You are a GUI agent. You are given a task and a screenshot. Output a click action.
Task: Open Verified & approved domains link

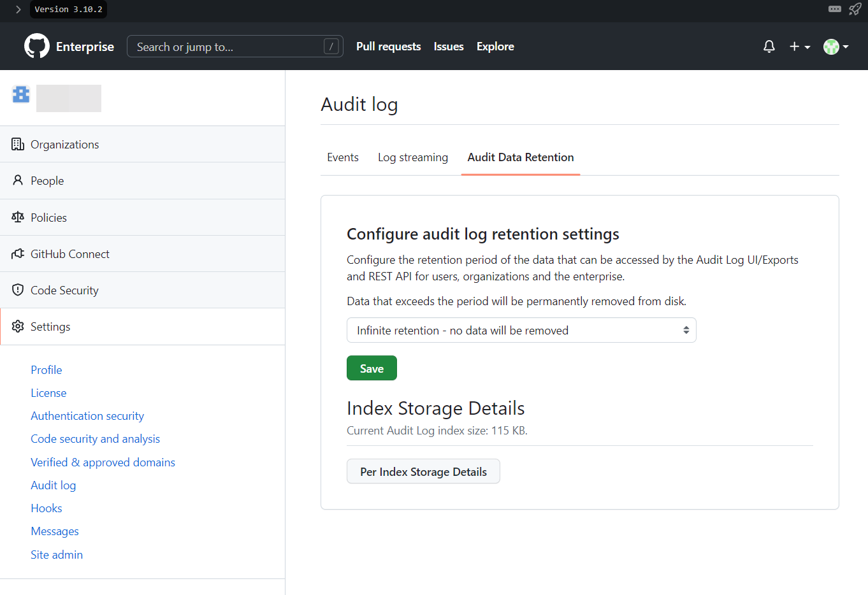coord(103,462)
